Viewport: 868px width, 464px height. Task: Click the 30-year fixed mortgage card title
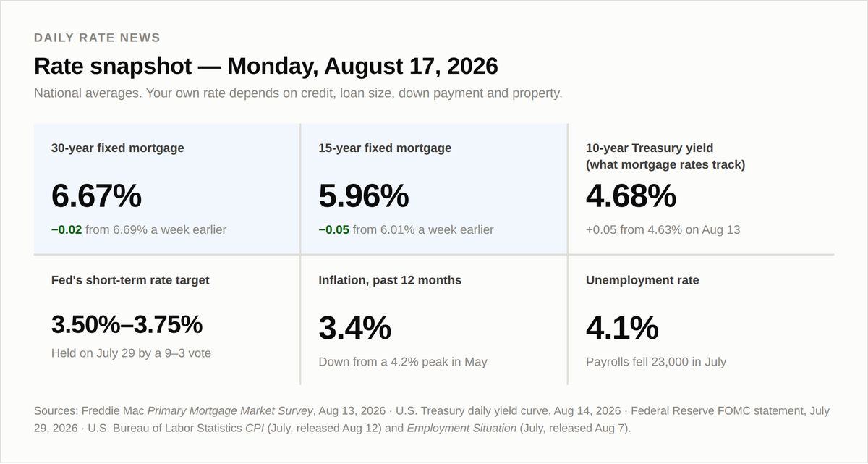click(x=117, y=148)
